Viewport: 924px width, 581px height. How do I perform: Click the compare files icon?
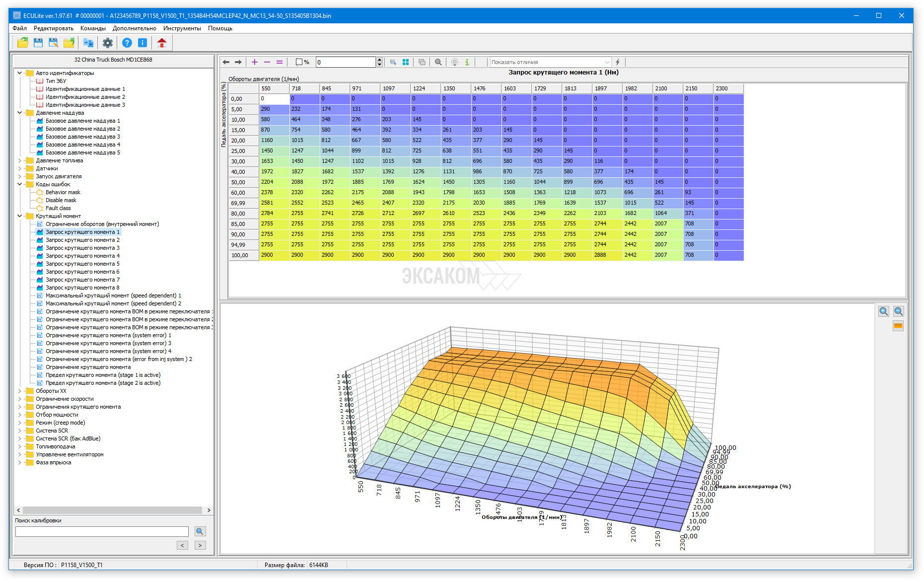pos(88,43)
